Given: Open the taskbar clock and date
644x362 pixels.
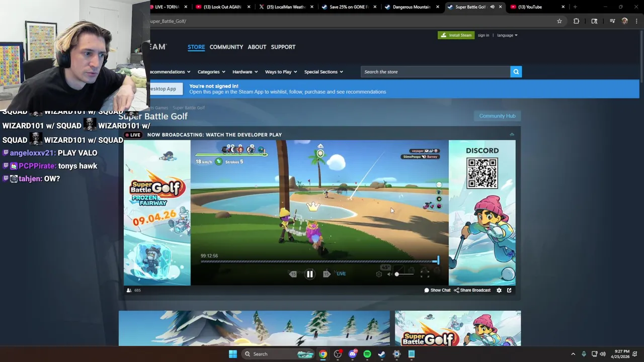Looking at the screenshot, I should click(x=620, y=354).
